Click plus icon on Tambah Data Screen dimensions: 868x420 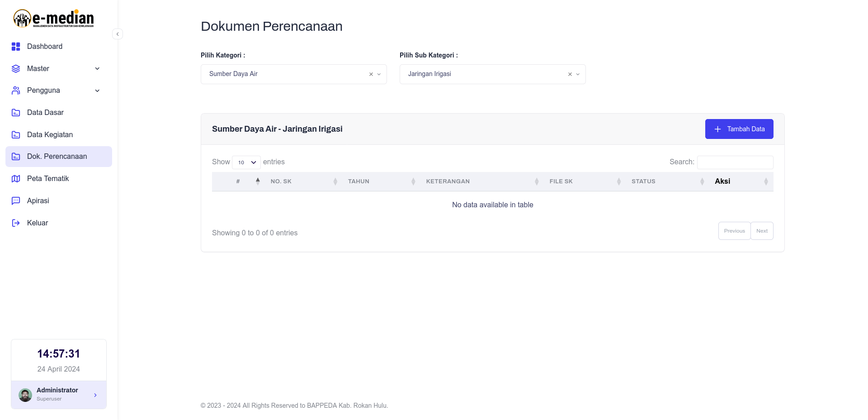717,129
